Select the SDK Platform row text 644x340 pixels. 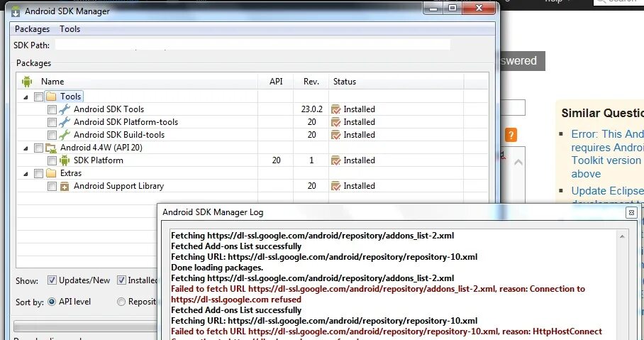(98, 160)
